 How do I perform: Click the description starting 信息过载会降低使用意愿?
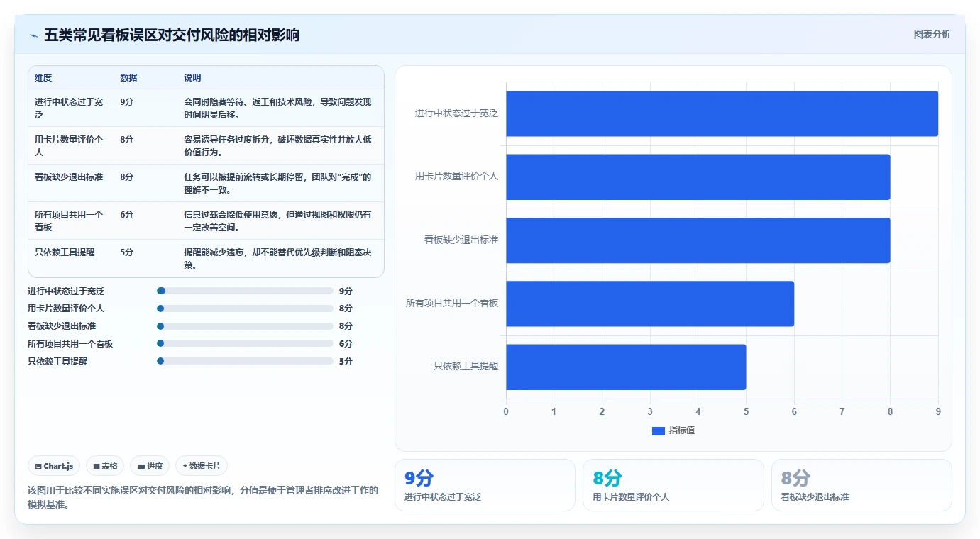[277, 221]
